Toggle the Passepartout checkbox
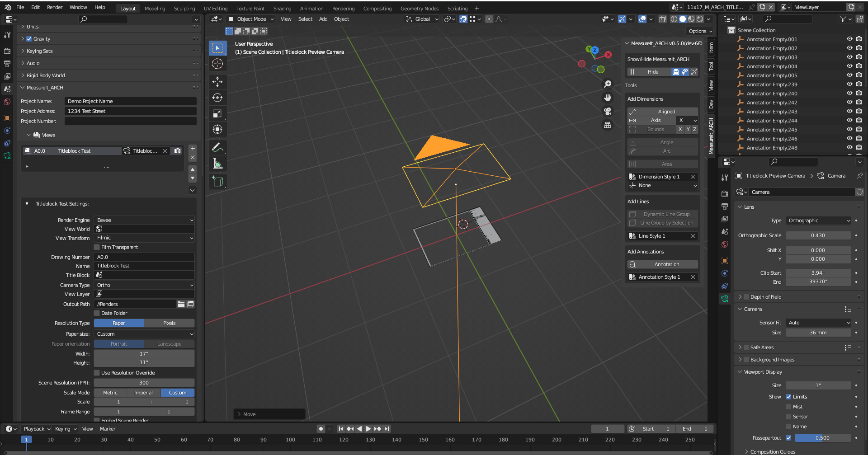The image size is (868, 455). point(788,438)
